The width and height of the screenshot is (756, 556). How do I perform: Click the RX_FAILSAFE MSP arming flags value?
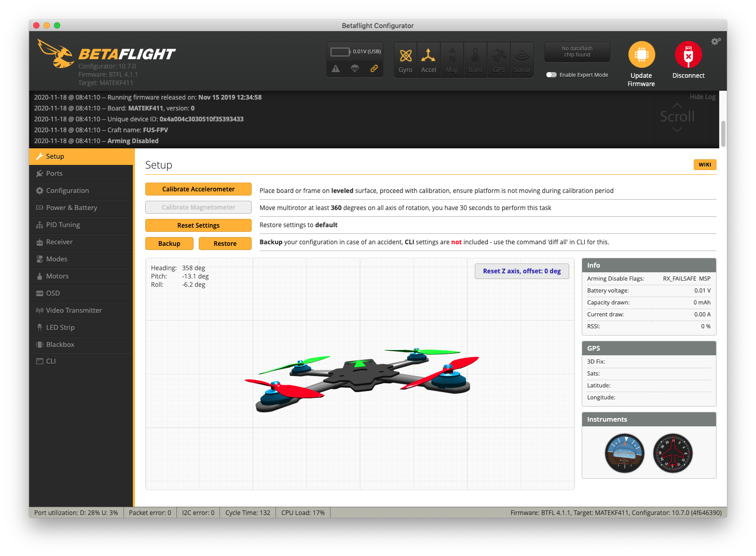pyautogui.click(x=686, y=279)
